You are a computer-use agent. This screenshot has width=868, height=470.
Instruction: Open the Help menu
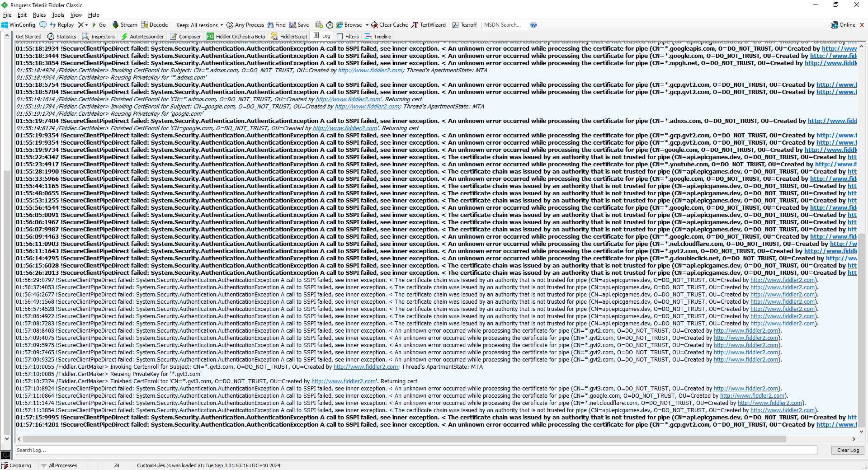point(94,15)
